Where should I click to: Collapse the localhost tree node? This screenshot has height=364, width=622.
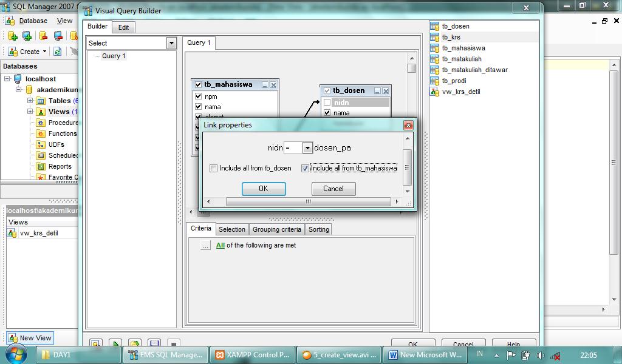tap(7, 79)
